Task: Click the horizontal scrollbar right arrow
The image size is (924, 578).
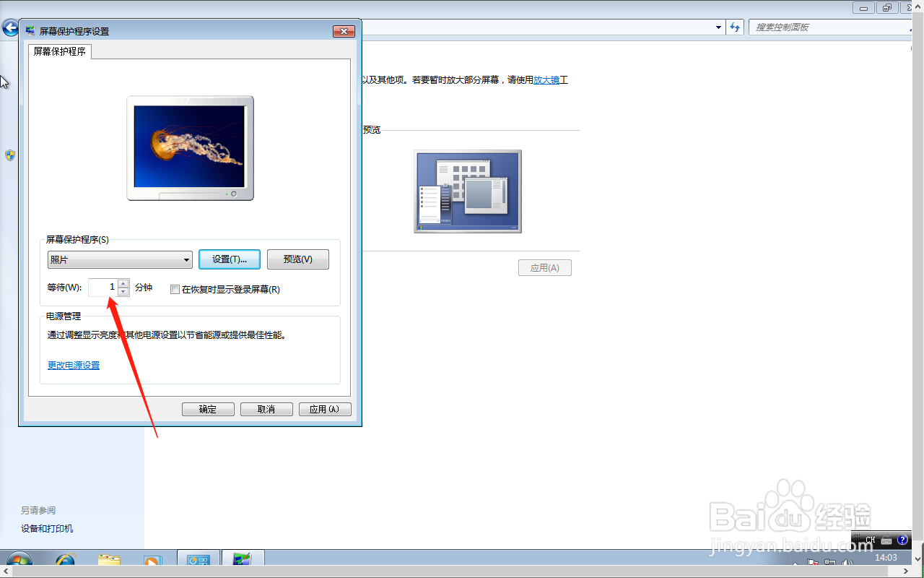Action: [x=906, y=572]
